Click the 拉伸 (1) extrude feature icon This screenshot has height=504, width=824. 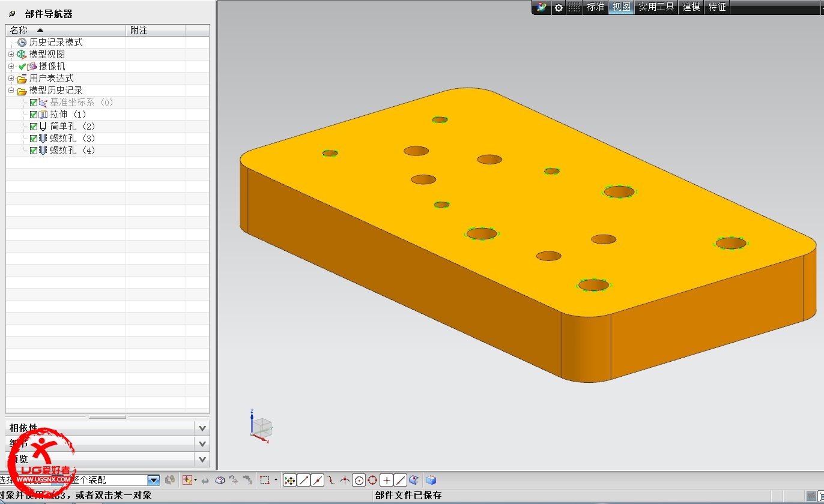(43, 115)
